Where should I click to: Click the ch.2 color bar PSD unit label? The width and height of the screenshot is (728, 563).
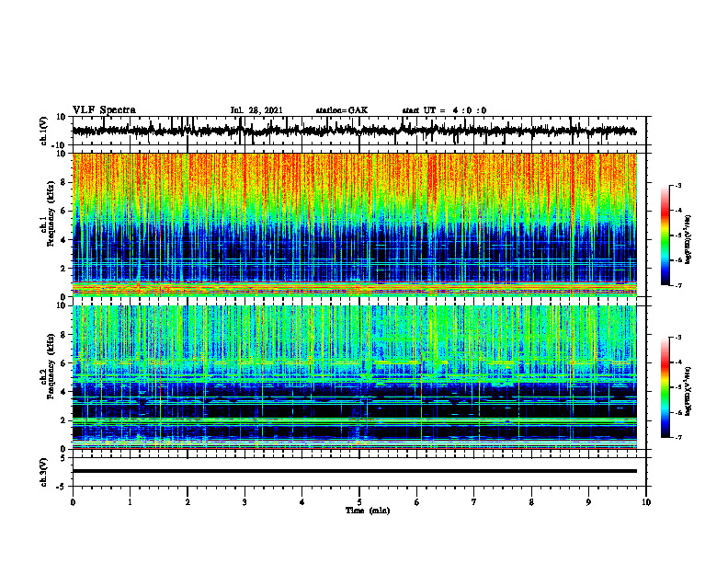[688, 391]
